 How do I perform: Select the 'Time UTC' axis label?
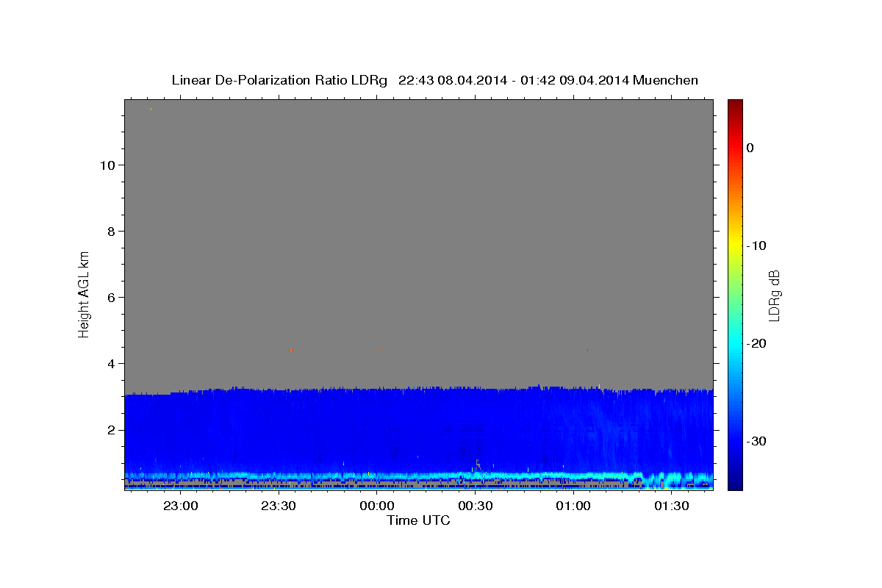tap(418, 520)
